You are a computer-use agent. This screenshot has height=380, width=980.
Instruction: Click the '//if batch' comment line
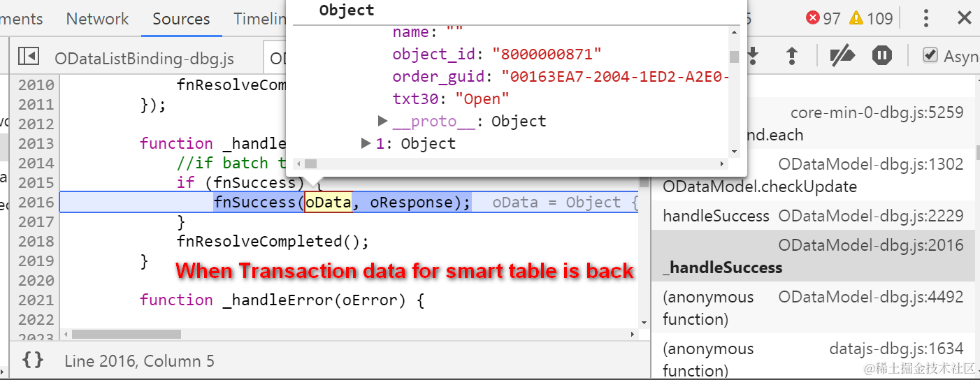[x=231, y=163]
